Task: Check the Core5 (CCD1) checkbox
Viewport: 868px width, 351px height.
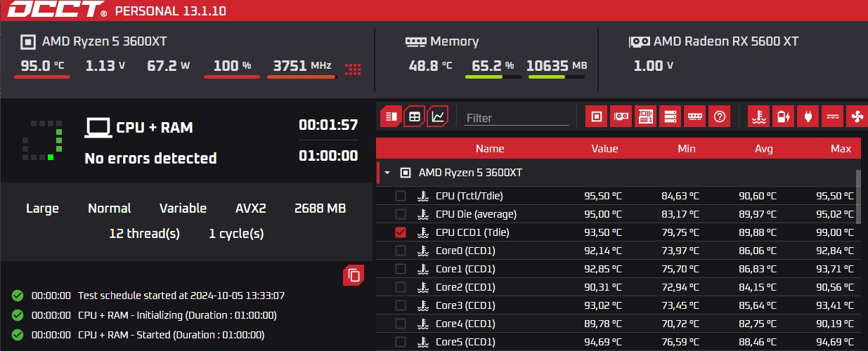Action: tap(401, 342)
